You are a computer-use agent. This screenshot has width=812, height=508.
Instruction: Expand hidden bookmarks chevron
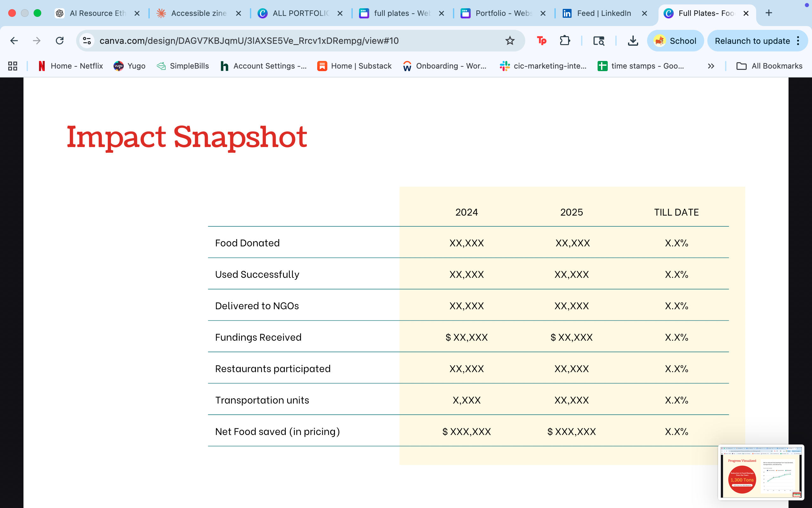(711, 66)
